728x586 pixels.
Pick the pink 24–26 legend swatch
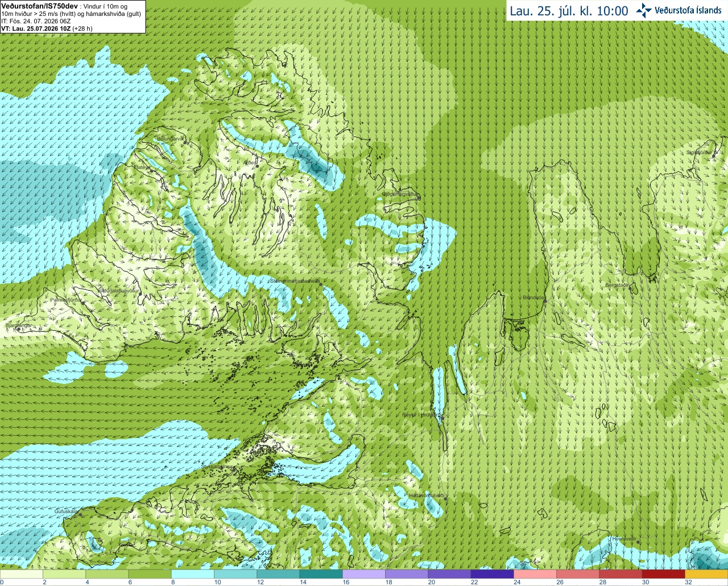(x=535, y=574)
